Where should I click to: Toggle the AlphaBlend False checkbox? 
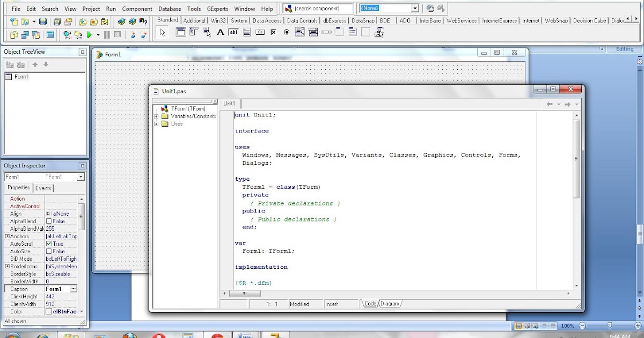pyautogui.click(x=49, y=221)
